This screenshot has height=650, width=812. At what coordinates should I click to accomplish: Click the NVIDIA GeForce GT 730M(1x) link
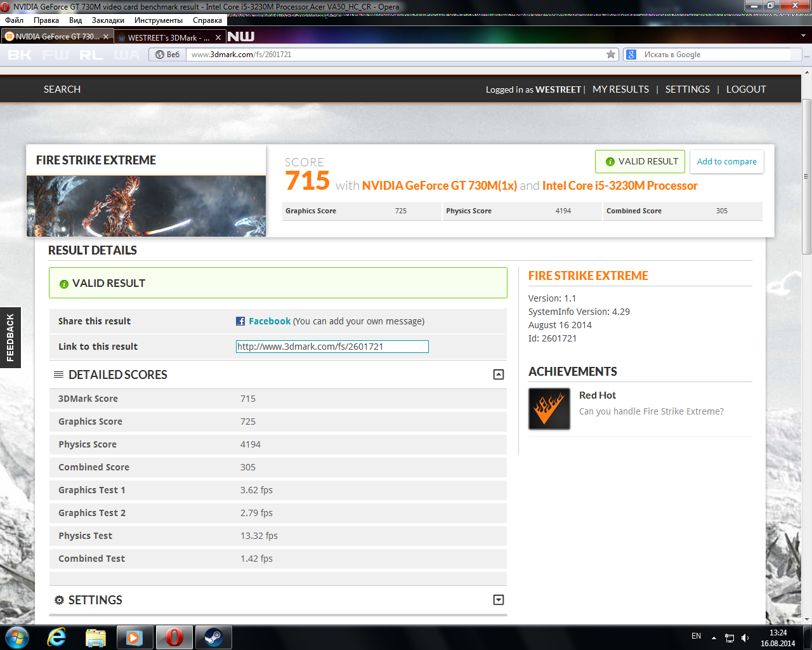(440, 185)
